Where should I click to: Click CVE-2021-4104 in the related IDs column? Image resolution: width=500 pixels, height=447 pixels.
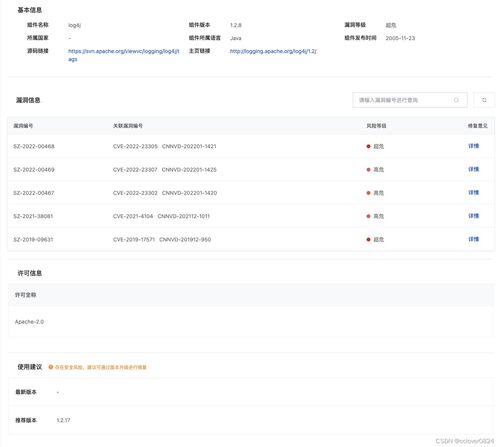[133, 216]
